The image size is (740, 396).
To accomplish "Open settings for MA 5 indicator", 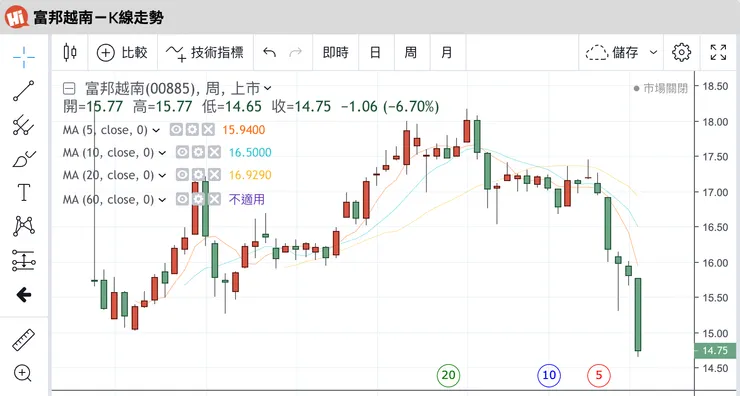I will coord(192,130).
